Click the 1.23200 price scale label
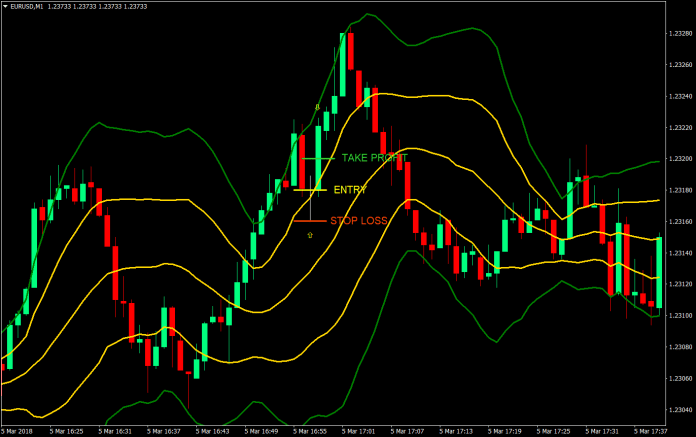Screen dimensions: 696x437 [678, 159]
